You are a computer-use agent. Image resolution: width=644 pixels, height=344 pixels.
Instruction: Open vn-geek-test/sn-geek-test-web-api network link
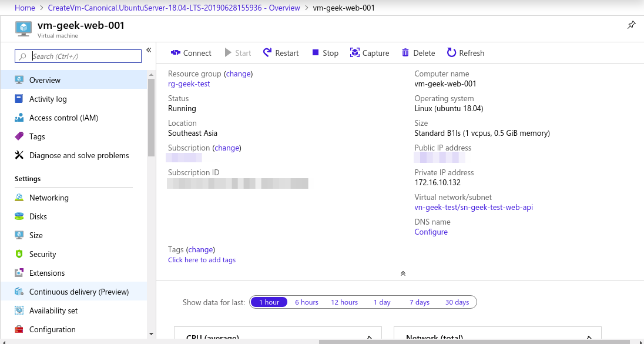coord(474,207)
